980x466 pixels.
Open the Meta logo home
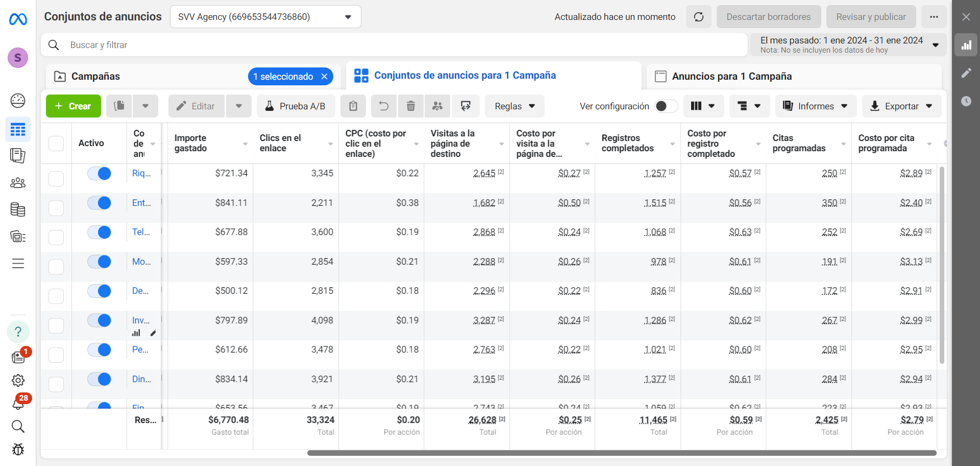[18, 19]
